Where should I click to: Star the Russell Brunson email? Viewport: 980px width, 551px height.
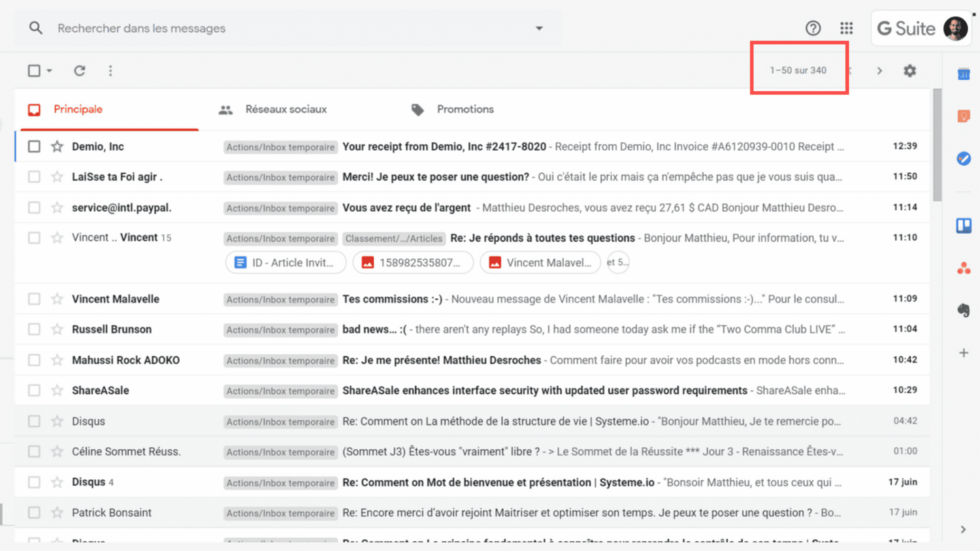click(x=57, y=329)
